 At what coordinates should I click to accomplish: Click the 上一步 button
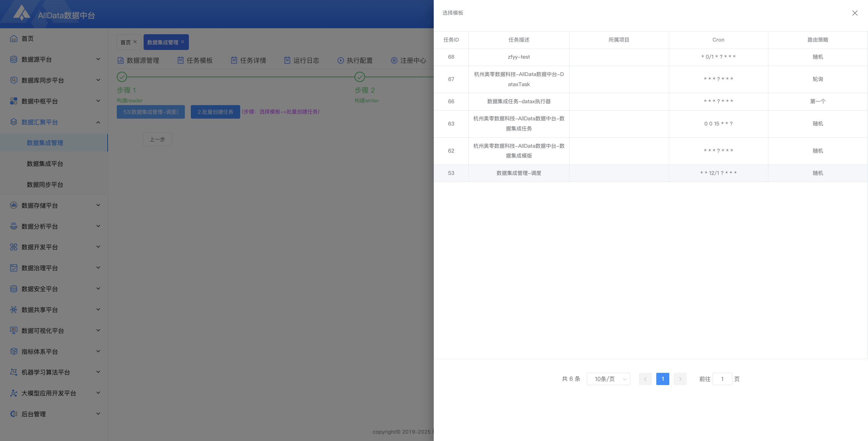157,139
